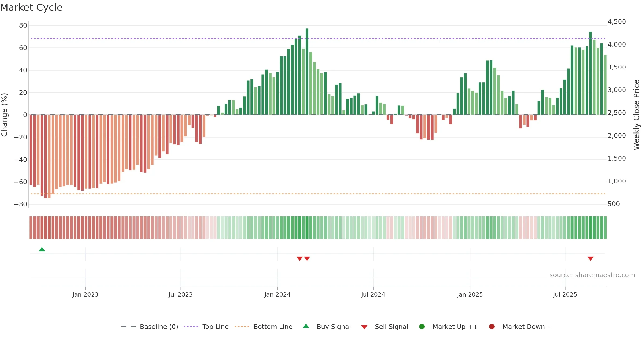Click the Jan 2025 axis label
Screen dimensions: 644x362
470,294
